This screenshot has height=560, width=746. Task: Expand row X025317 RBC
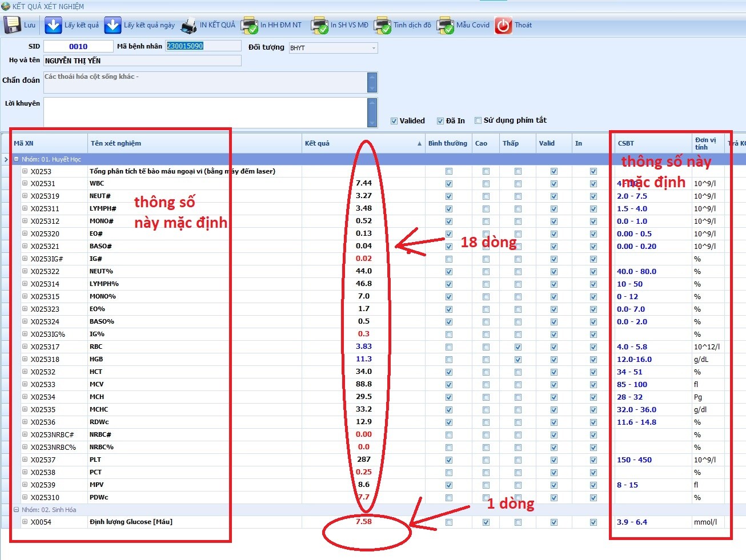coord(25,347)
